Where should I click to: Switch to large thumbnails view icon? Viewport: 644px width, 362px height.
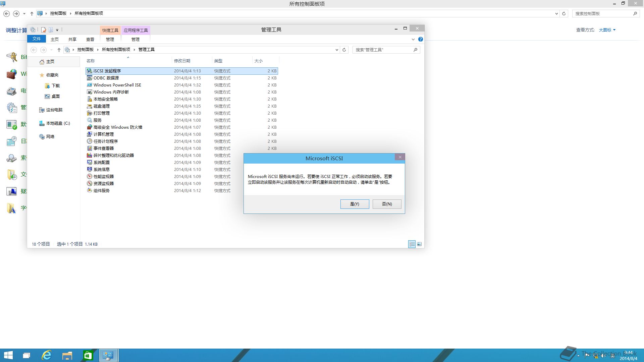click(x=419, y=244)
